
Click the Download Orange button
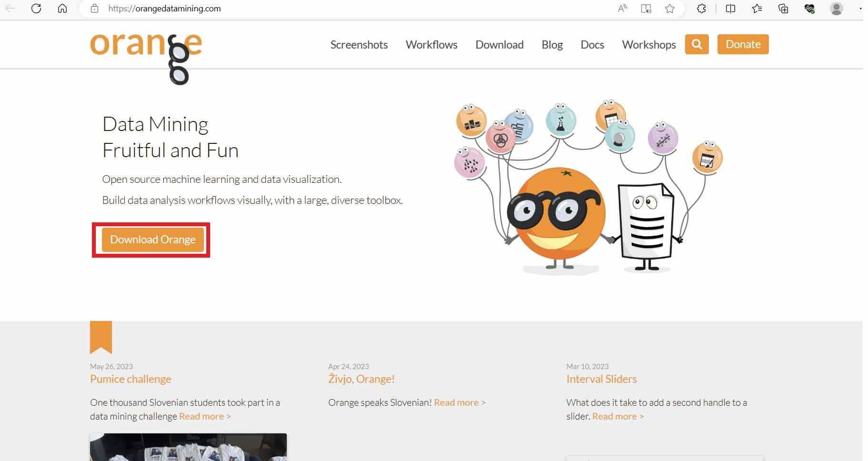point(153,240)
